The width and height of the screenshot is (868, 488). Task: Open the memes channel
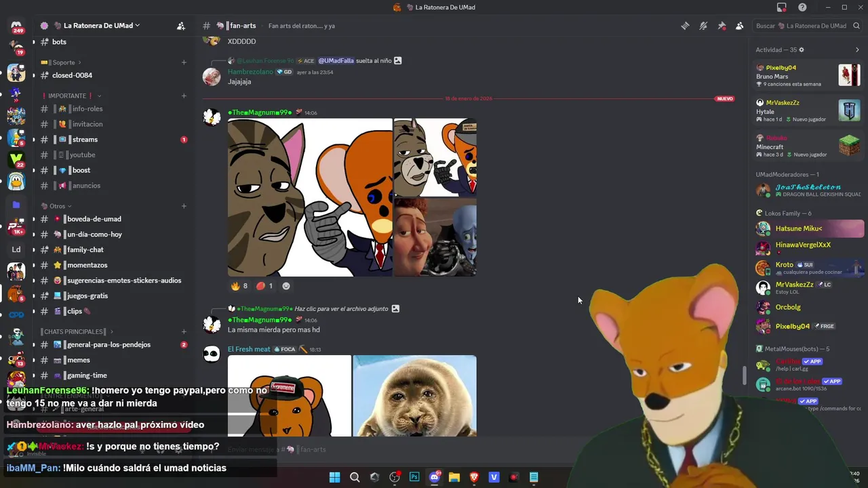click(114, 360)
